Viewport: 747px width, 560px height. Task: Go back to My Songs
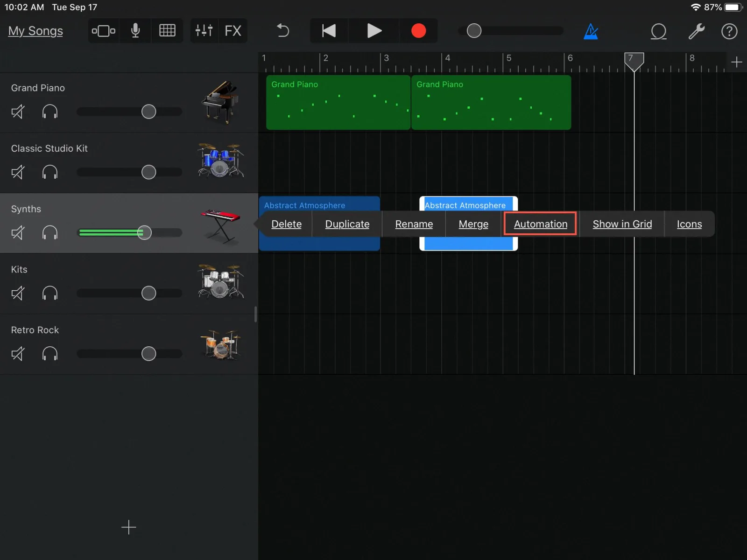coord(35,31)
